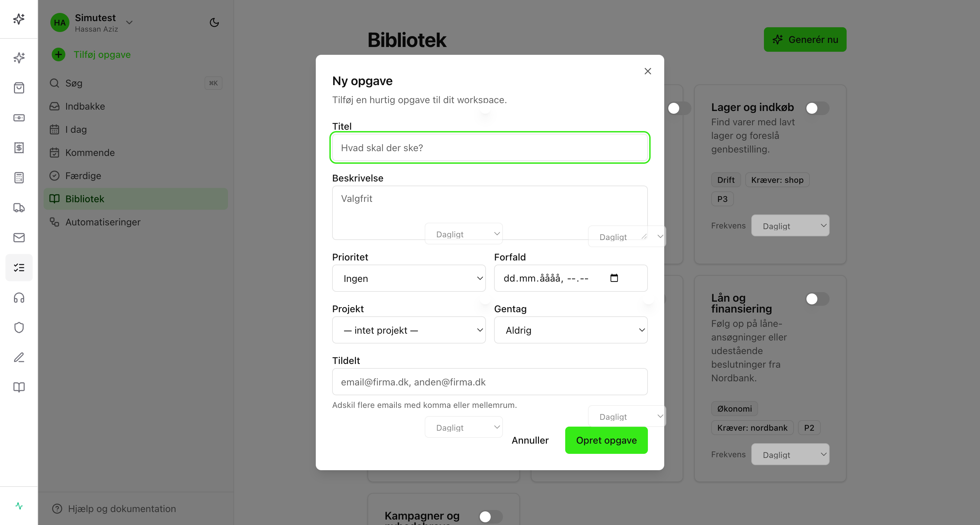This screenshot has width=980, height=525.
Task: Open the AI assistant sparkle icon in rail
Action: (19, 58)
